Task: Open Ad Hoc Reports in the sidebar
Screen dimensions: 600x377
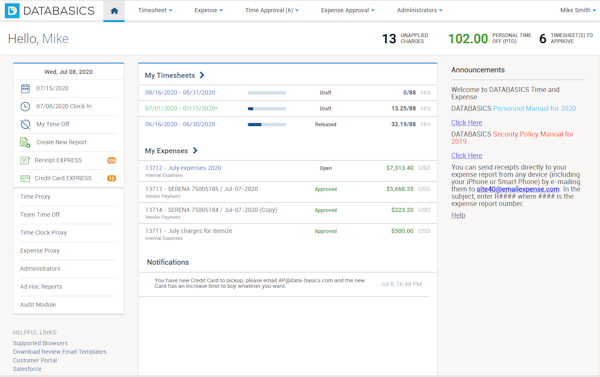Action: coord(41,287)
